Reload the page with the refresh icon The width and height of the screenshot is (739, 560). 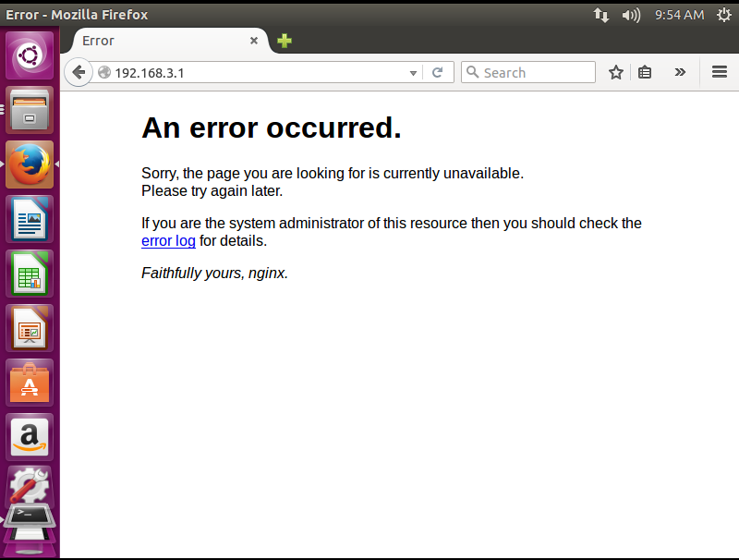point(438,73)
